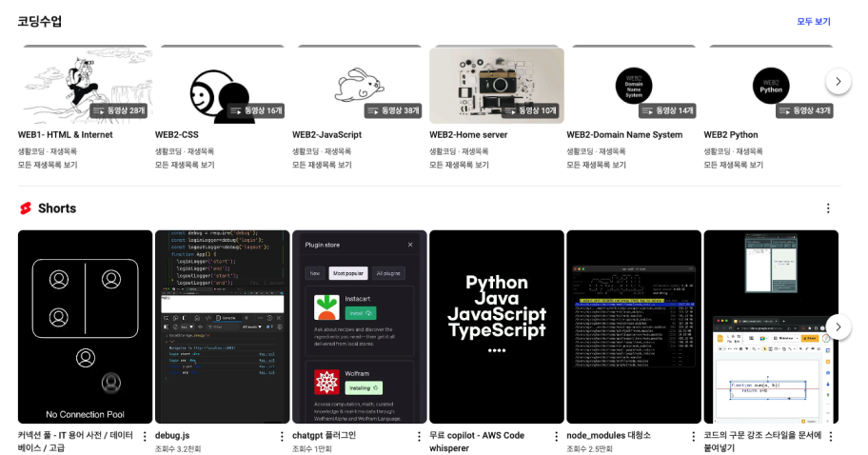Open options menu for node_modules 대청소 short

[x=693, y=436]
